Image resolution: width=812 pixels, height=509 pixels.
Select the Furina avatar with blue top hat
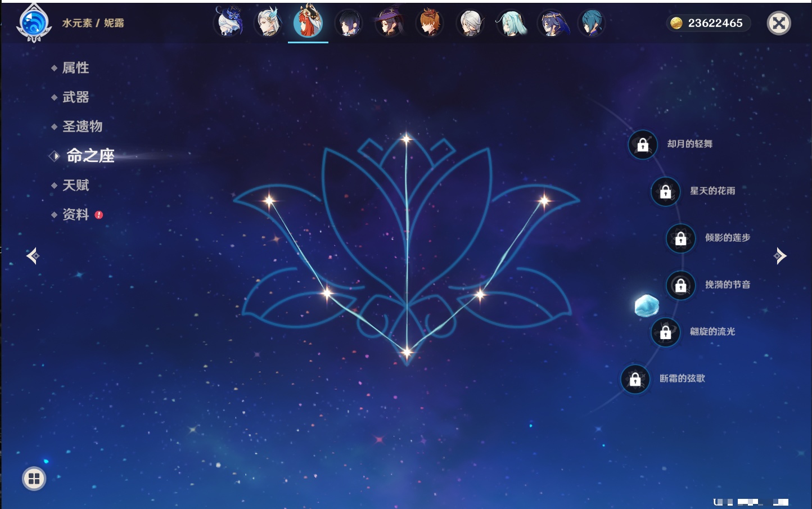point(228,23)
